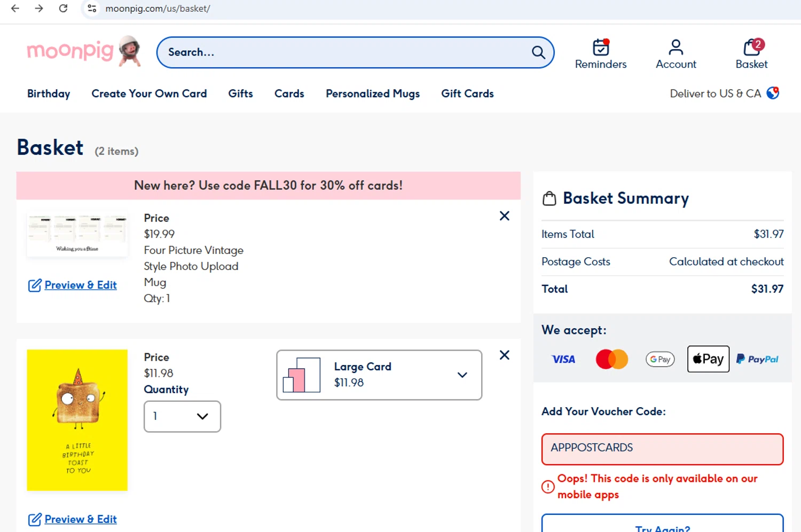801x532 pixels.
Task: Open the card Quantity dropdown
Action: point(182,416)
